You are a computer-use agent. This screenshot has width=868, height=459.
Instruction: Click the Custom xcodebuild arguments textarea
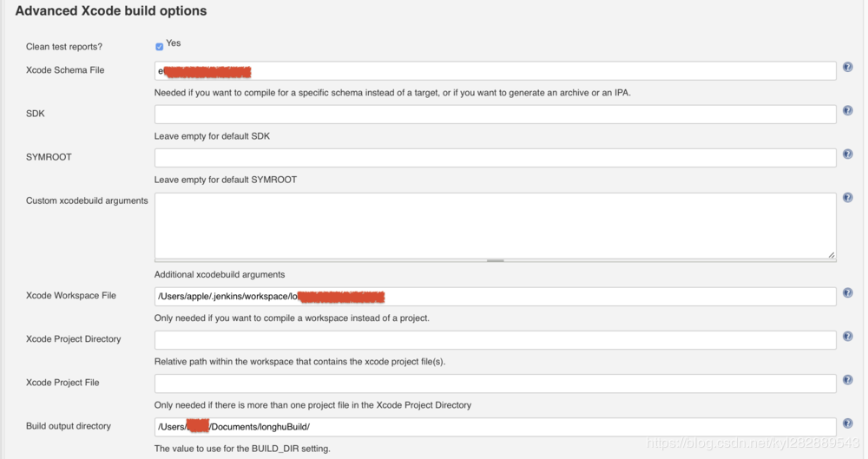(x=496, y=226)
